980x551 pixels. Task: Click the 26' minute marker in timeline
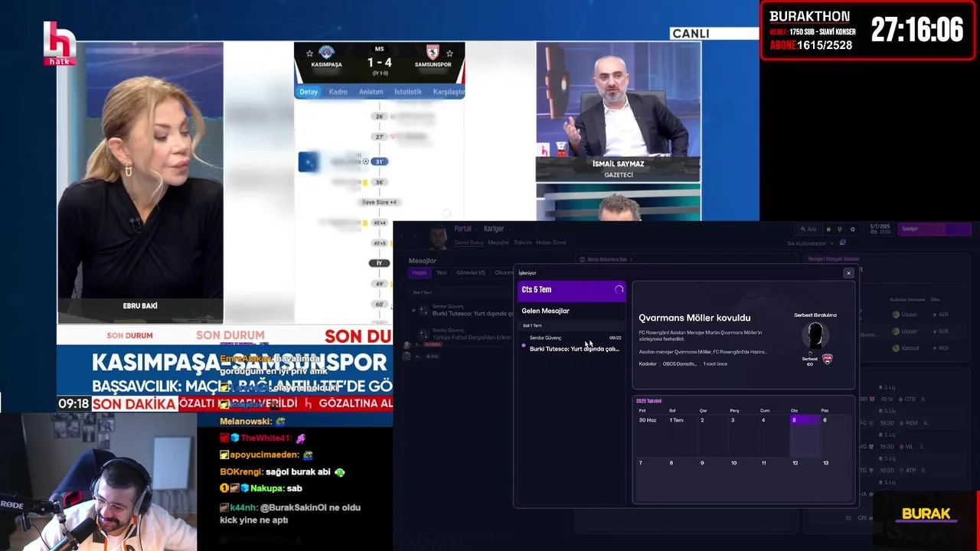(379, 116)
